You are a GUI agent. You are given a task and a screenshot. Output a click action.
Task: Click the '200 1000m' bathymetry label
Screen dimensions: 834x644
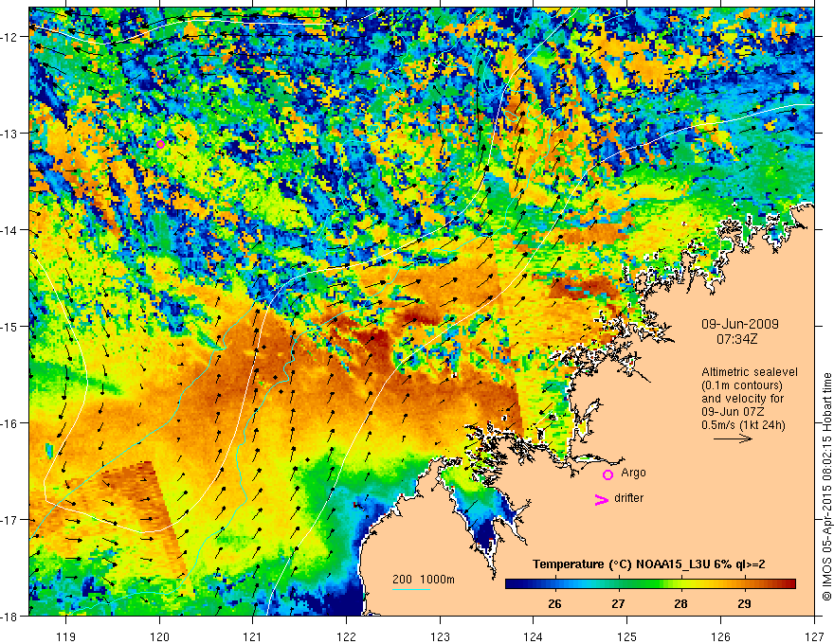(x=424, y=580)
